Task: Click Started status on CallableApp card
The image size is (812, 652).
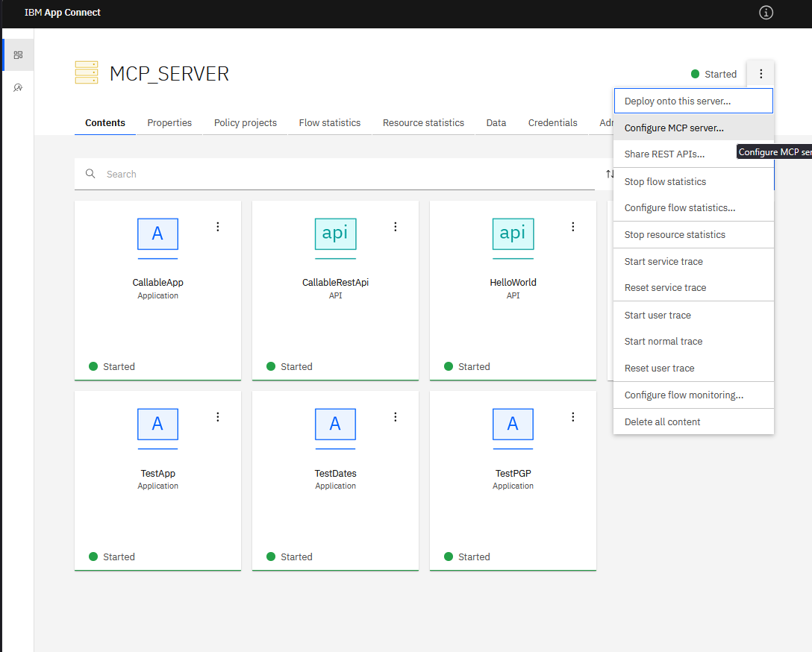Action: click(112, 366)
